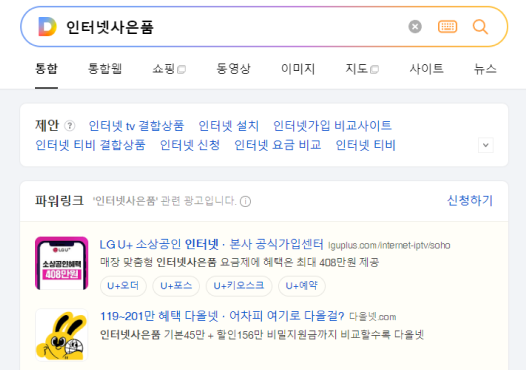Open the 뉴스 tab
Screen dimensions: 526x370
[x=485, y=69]
